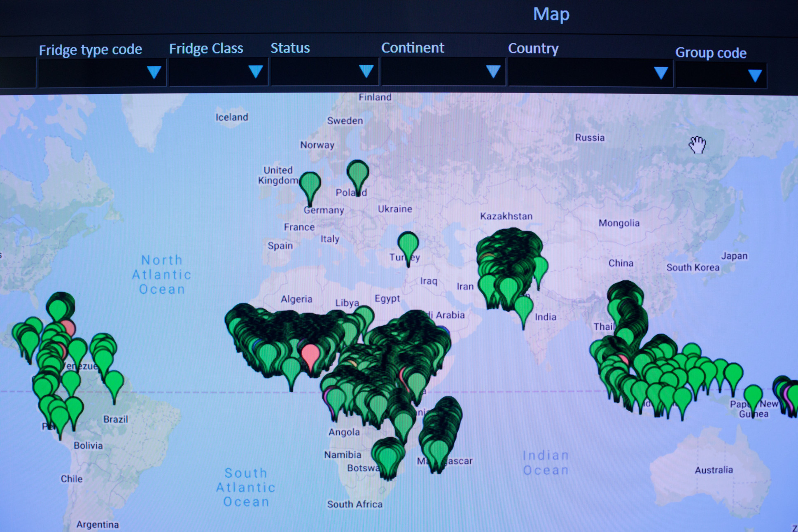Viewport: 798px width, 532px height.
Task: Open the Country filter dropdown
Action: (590, 73)
